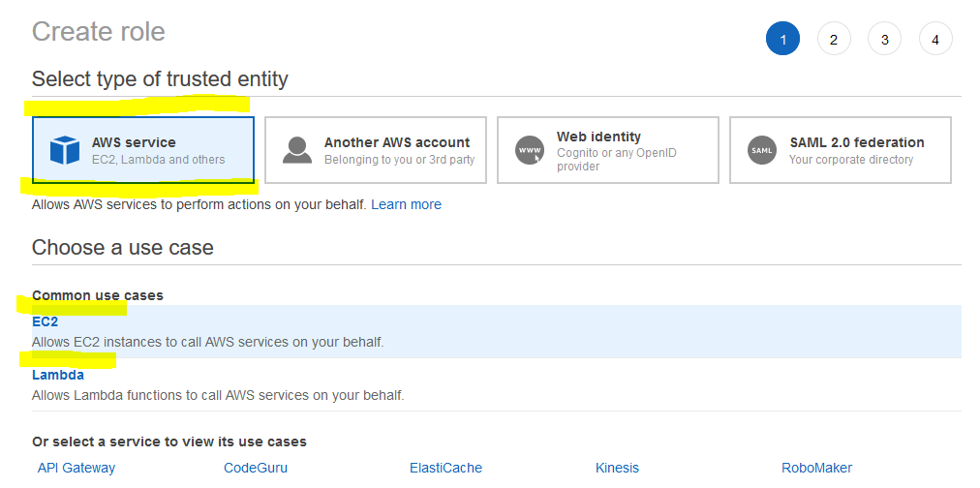This screenshot has height=488, width=980.
Task: Jump to wizard step 4 circle
Action: (x=935, y=39)
